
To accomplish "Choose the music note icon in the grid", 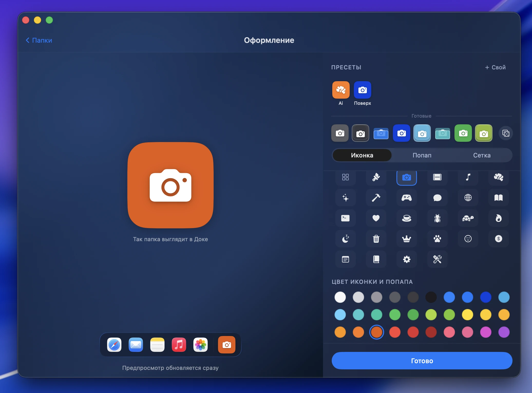I will [x=468, y=177].
